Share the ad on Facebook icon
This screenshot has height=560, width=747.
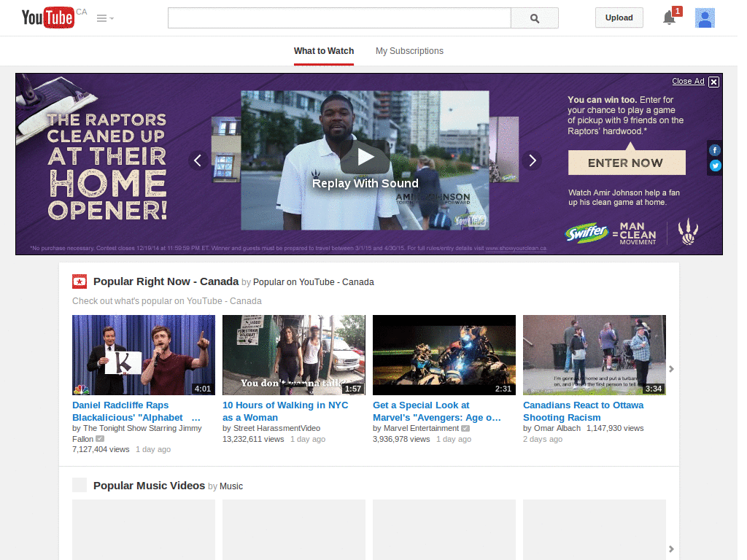pyautogui.click(x=715, y=150)
